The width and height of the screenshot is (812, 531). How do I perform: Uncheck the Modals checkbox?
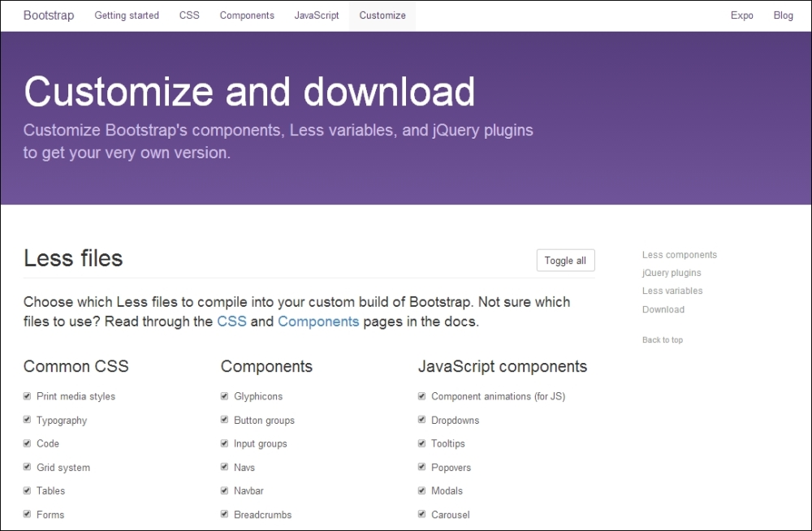click(421, 490)
